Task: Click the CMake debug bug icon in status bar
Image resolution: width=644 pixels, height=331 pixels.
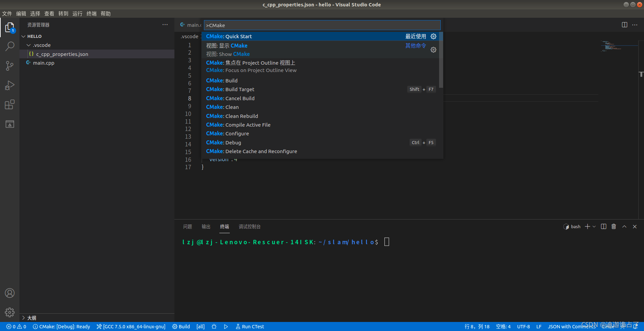Action: click(214, 327)
